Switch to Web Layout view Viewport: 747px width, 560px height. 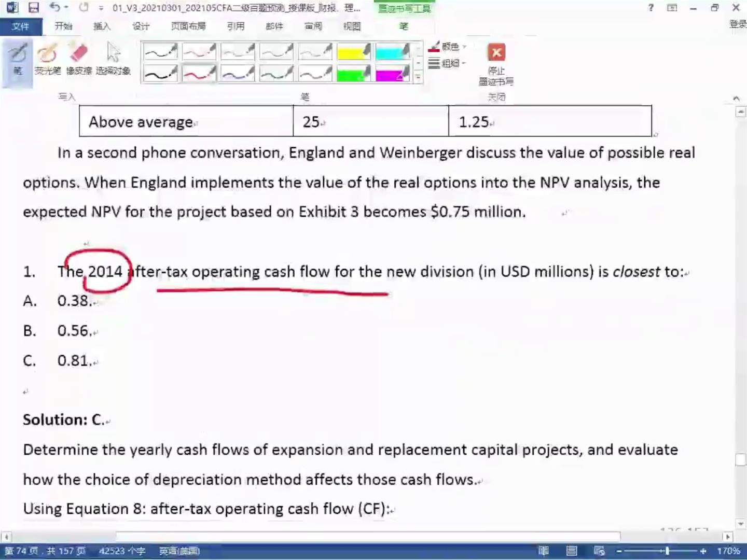[599, 551]
